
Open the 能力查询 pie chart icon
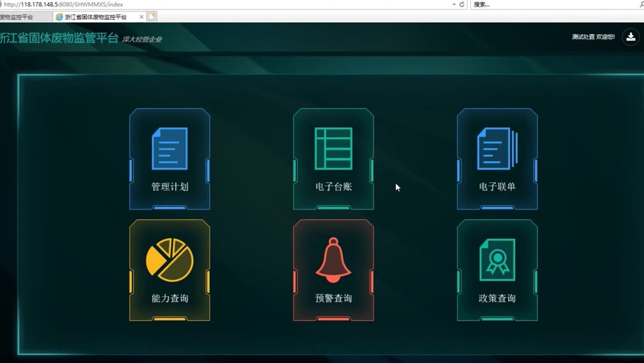coord(169,260)
